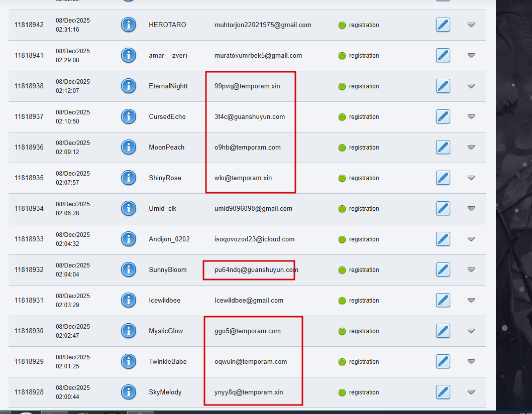The height and width of the screenshot is (414, 532).
Task: Open CursedEcho row dropdown arrow
Action: (x=471, y=116)
